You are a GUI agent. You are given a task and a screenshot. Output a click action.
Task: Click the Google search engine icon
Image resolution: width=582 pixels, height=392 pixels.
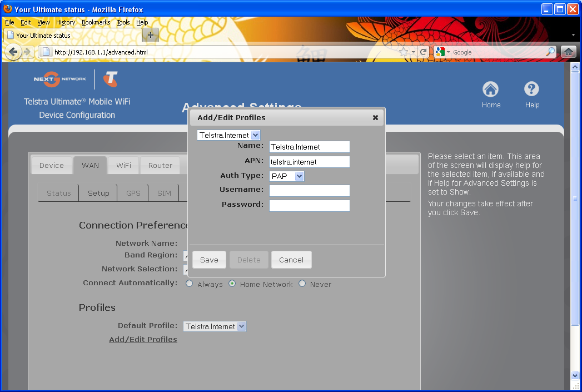tap(440, 52)
